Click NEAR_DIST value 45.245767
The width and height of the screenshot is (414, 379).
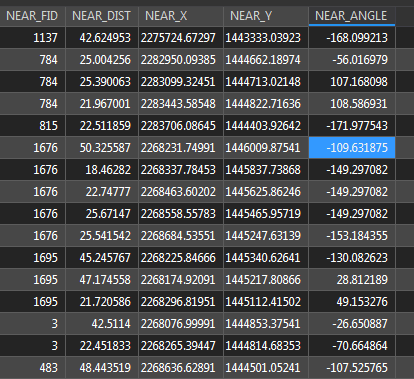coord(101,258)
